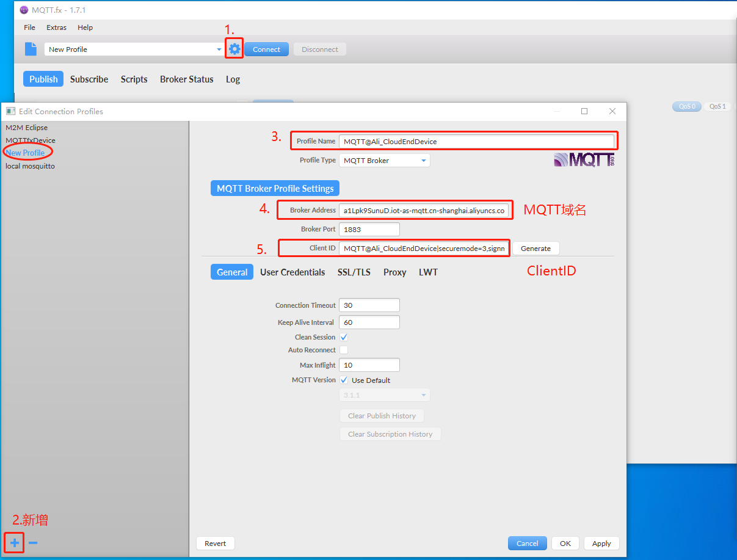Focus the Max Inflight field

coord(369,365)
